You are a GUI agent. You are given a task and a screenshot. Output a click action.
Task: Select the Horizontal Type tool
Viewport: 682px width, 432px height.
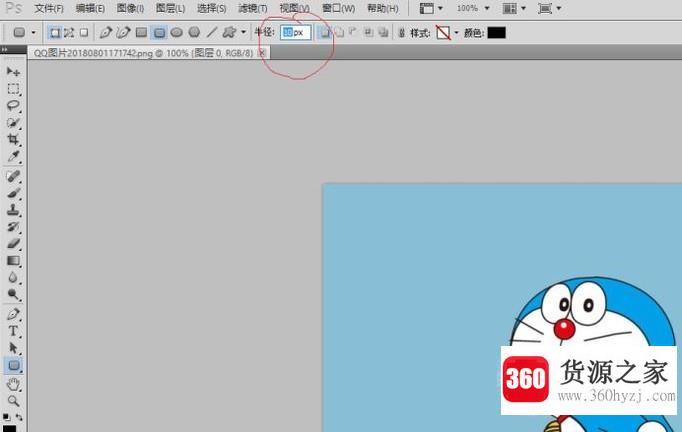coord(13,331)
